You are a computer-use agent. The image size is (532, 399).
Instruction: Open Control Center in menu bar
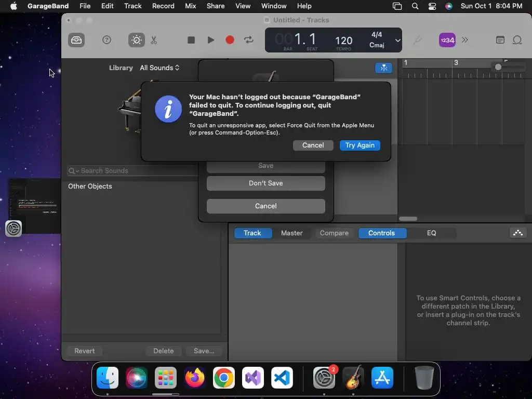click(432, 6)
